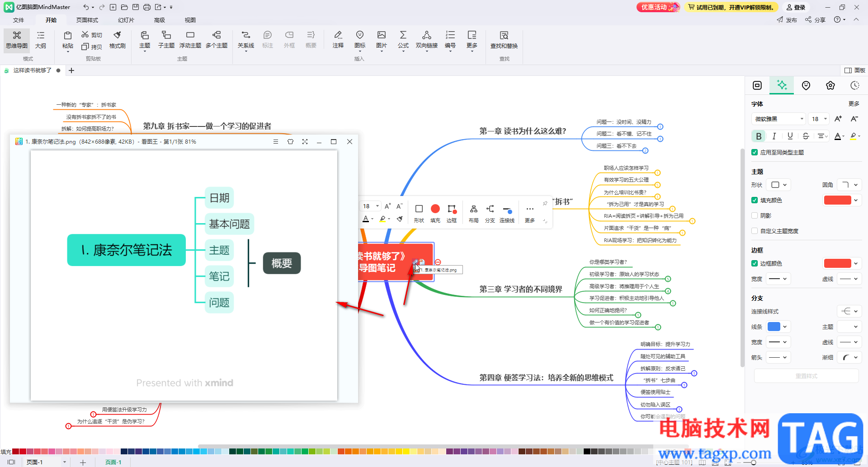Open the 文件 file menu
Image resolution: width=868 pixels, height=467 pixels.
pyautogui.click(x=19, y=20)
